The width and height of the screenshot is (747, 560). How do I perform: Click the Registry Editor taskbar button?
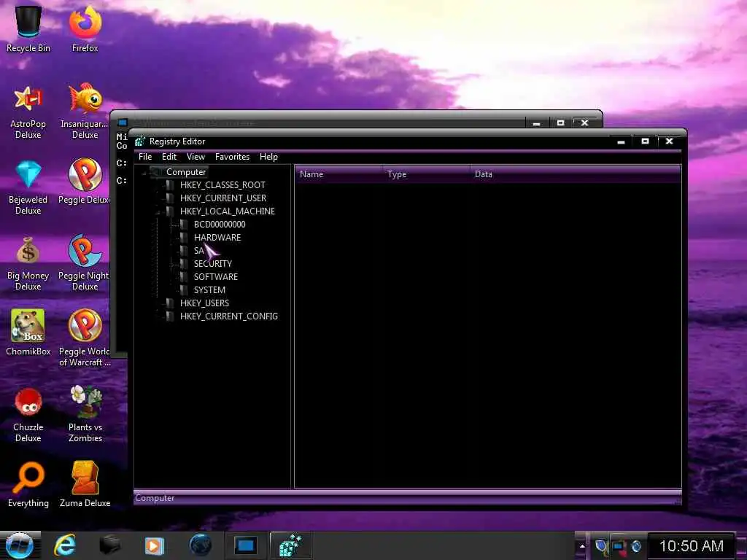tap(291, 545)
